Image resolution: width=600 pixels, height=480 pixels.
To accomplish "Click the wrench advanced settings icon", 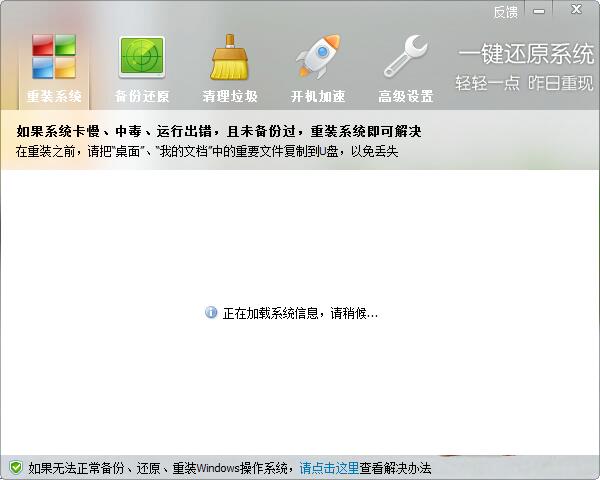I will pyautogui.click(x=406, y=56).
